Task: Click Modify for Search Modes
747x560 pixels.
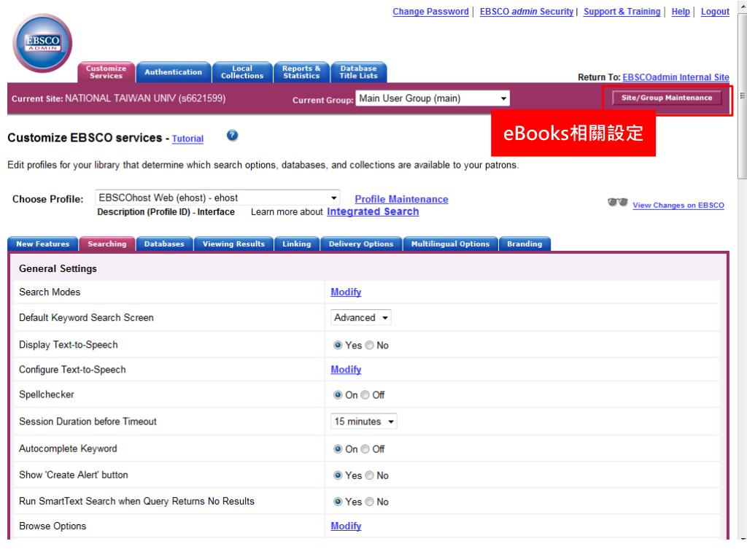Action: point(346,292)
